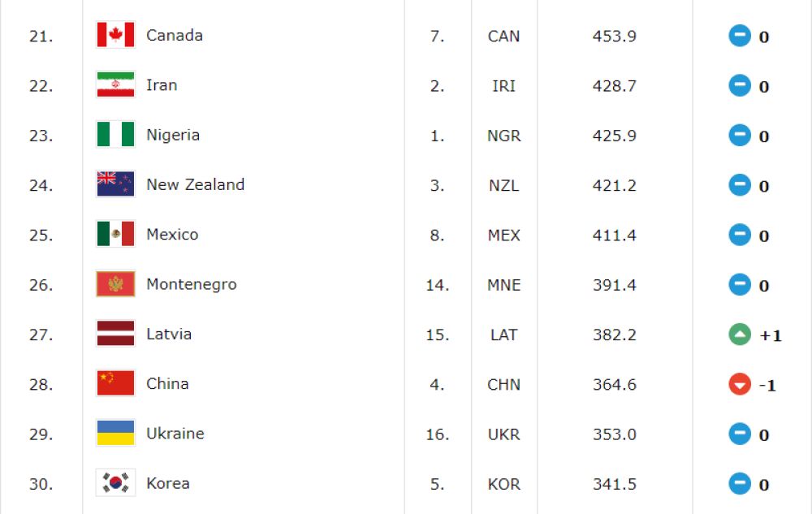
Task: Click the Iran flag icon
Action: 115,84
